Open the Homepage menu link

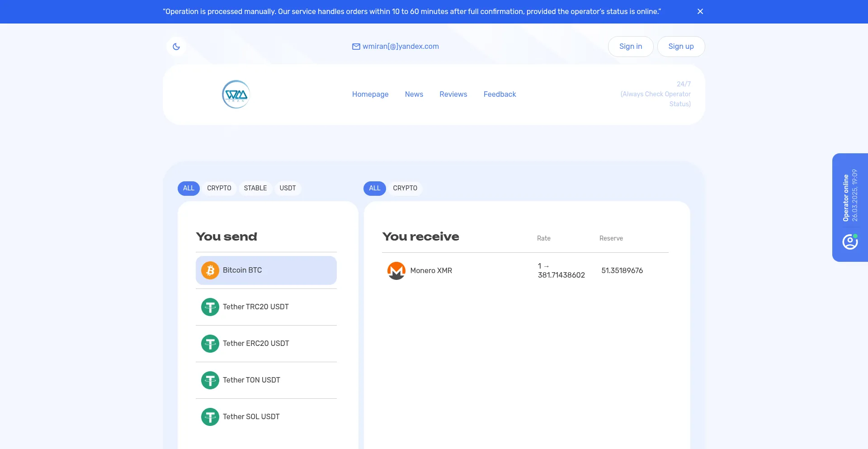point(370,95)
